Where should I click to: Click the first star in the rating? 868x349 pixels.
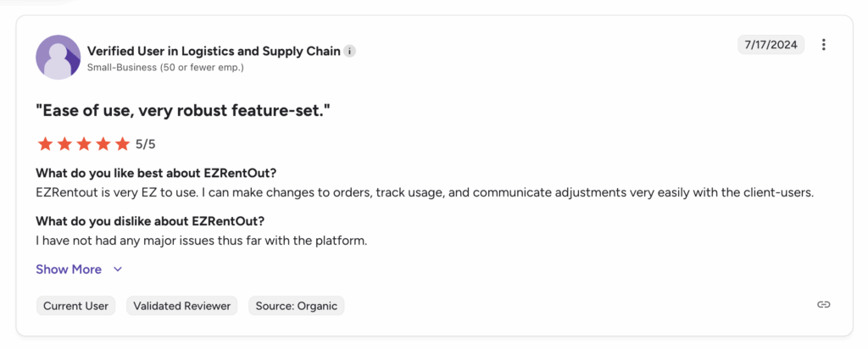45,144
